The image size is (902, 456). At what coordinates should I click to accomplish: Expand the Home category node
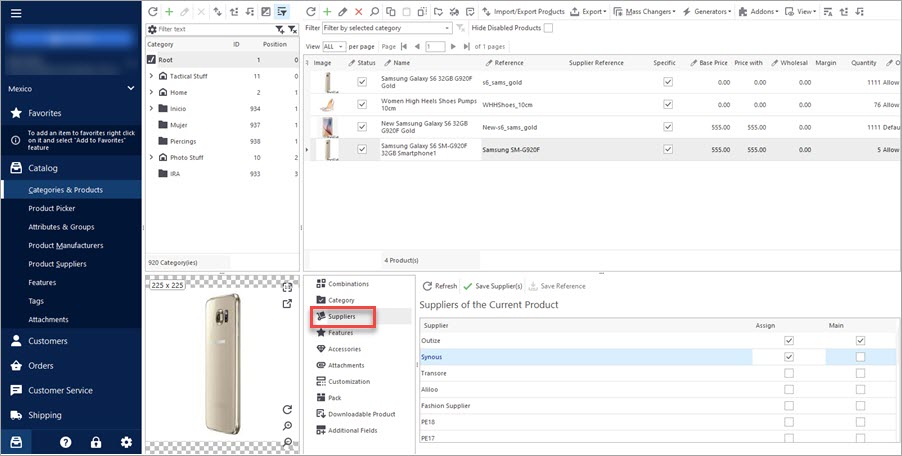tap(151, 92)
